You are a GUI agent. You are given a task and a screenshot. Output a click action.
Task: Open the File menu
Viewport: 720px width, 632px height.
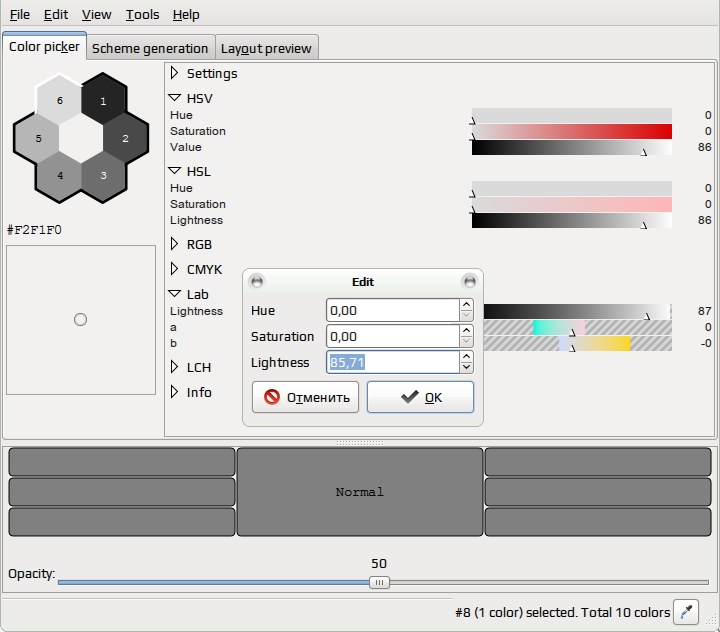click(x=20, y=15)
